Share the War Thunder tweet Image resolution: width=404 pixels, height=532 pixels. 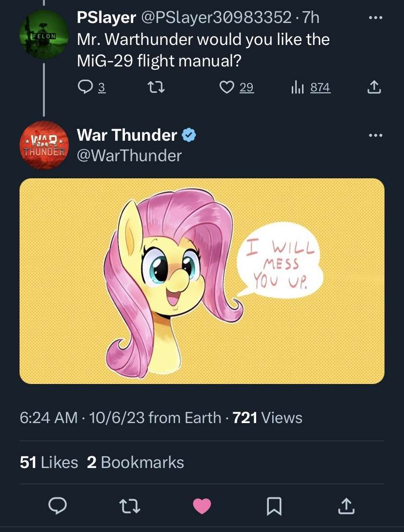[x=345, y=506]
